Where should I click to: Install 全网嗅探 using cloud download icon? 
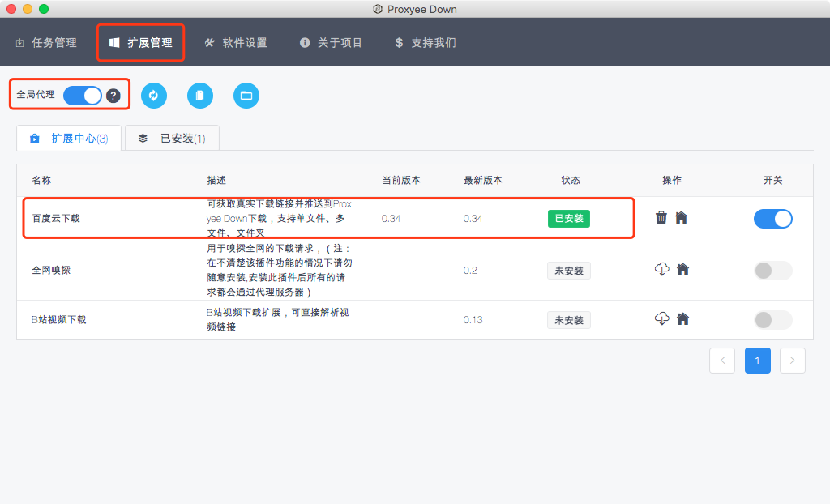661,269
